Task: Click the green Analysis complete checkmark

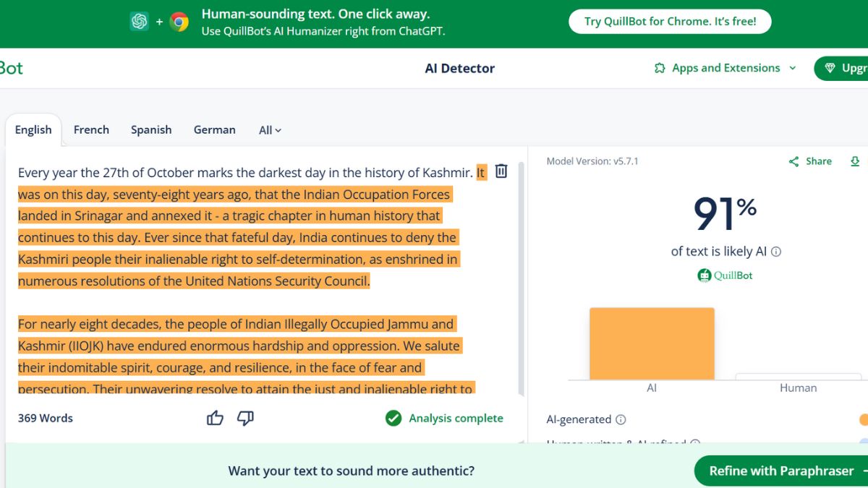Action: (393, 418)
